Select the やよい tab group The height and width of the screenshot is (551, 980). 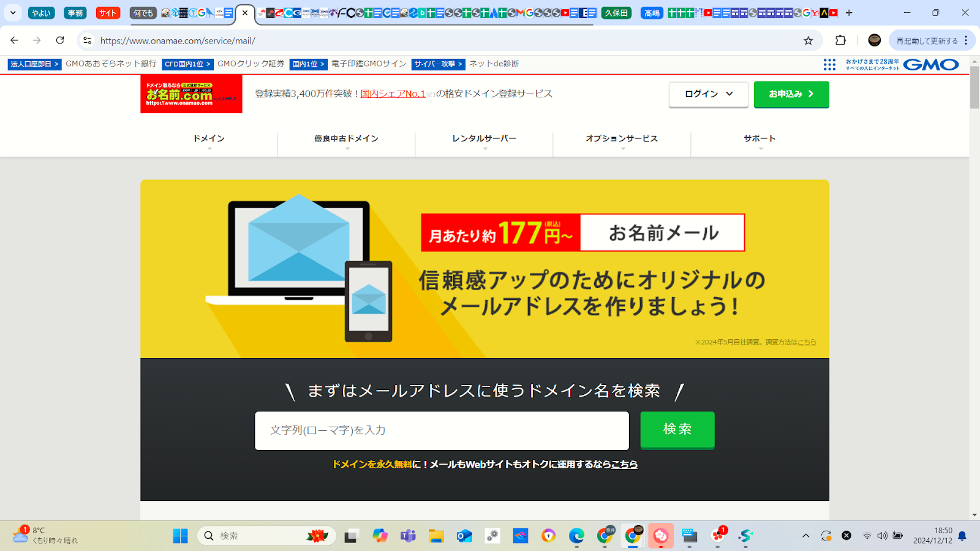(x=42, y=13)
